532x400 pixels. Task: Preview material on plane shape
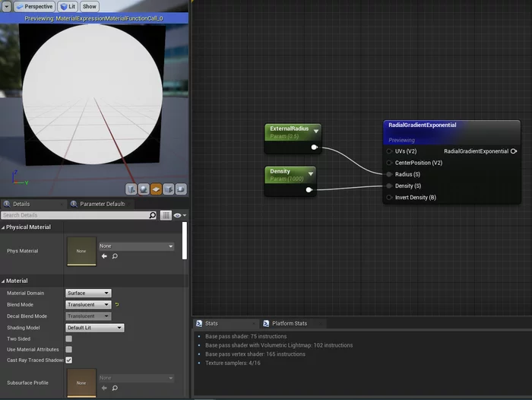(x=156, y=189)
